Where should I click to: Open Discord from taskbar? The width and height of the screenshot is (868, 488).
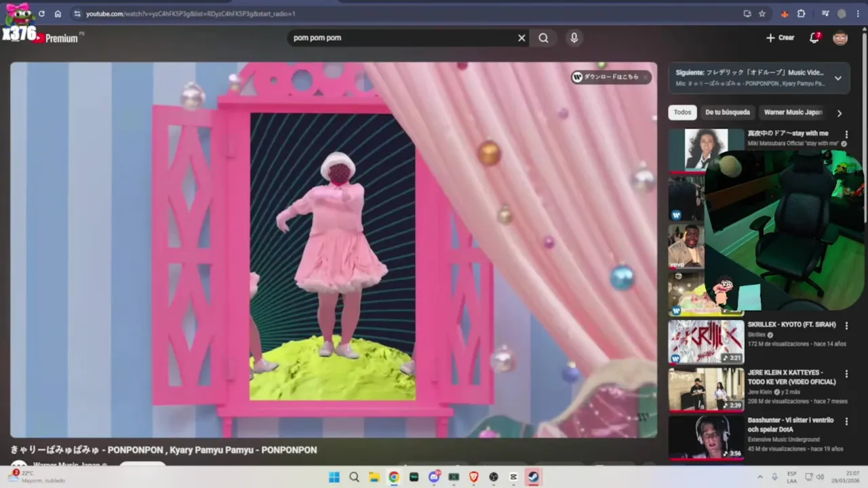click(434, 477)
